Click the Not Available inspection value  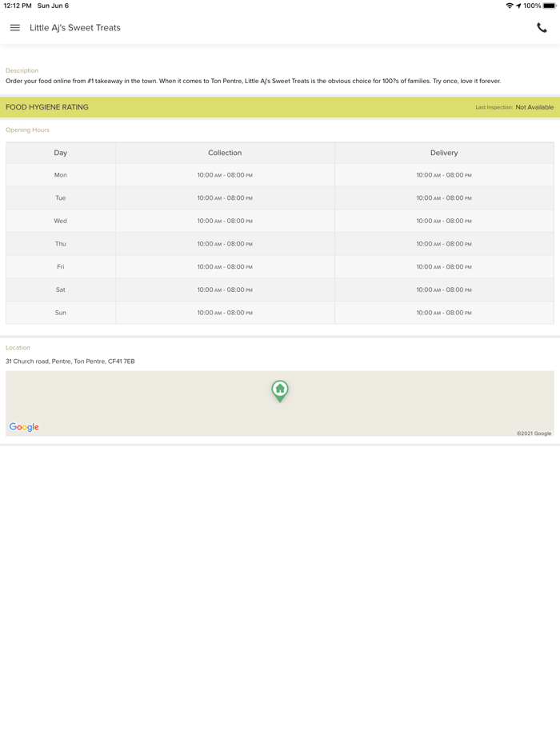point(534,107)
